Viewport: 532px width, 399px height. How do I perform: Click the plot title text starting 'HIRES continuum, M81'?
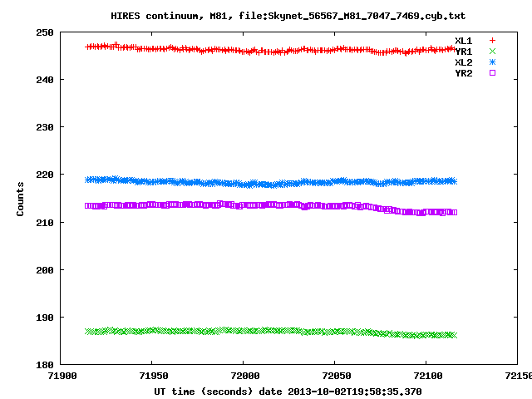coord(288,16)
